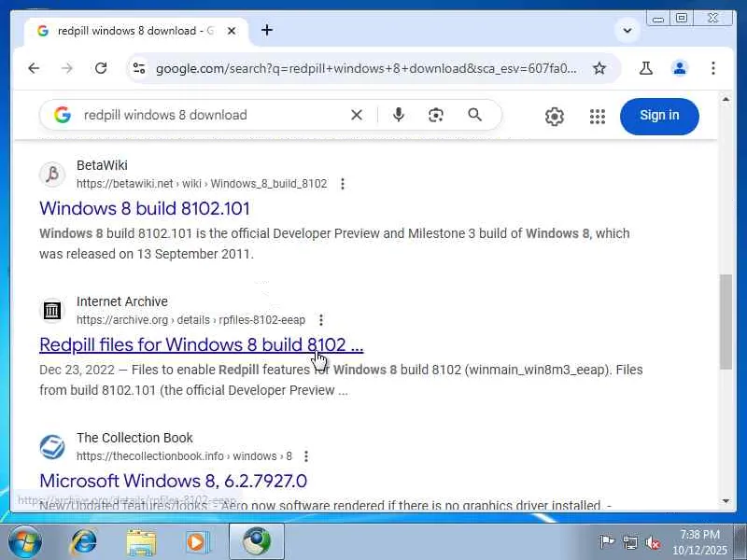Click thecollectionbook.info breadcrumb URL

tap(184, 456)
